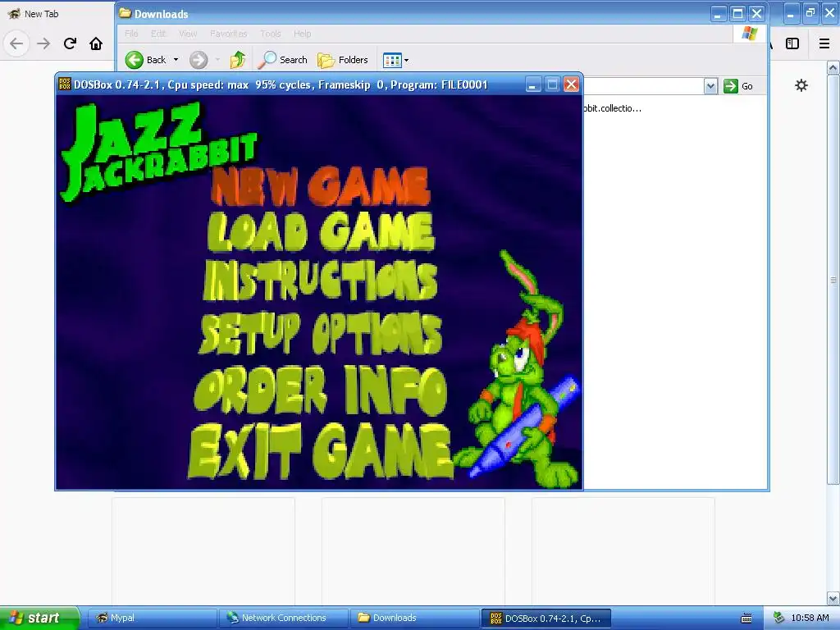Choose Exit Game in the game menu
Screen dimensions: 840x630
point(321,451)
